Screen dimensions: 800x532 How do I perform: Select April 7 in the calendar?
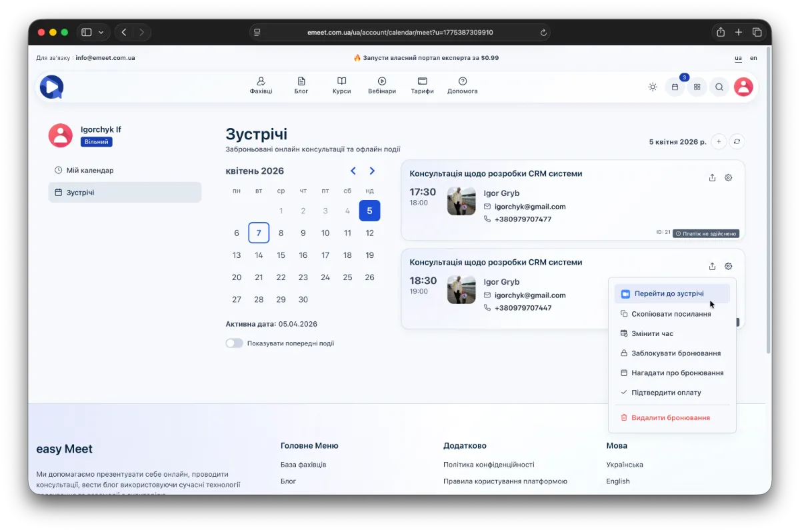[259, 233]
